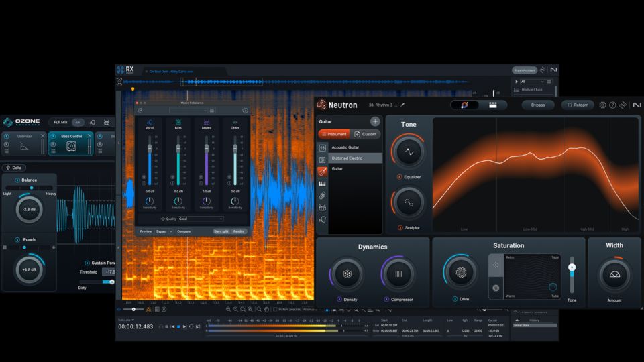Viewport: 644px width, 362px height.
Task: Open the preset dropdown in Music Rebalance header
Action: (189, 111)
